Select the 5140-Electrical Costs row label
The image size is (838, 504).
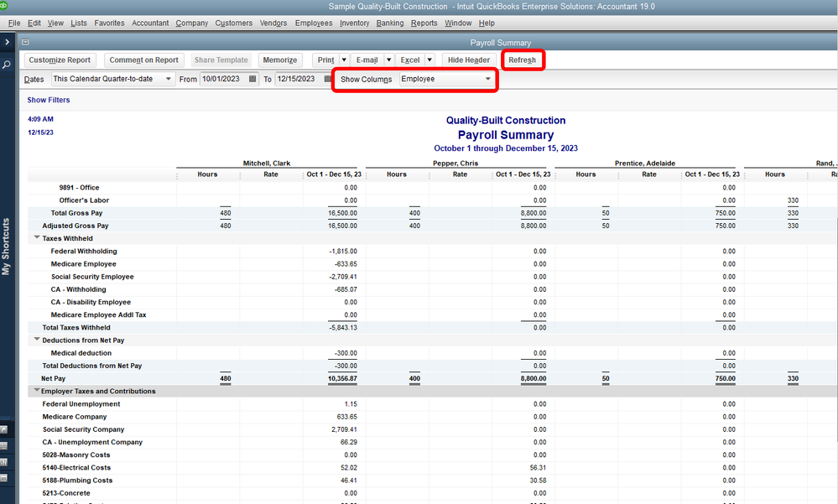[x=76, y=468]
